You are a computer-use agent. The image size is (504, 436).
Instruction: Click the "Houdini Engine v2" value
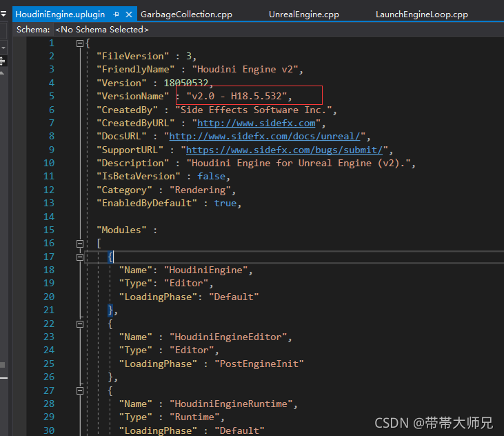245,70
